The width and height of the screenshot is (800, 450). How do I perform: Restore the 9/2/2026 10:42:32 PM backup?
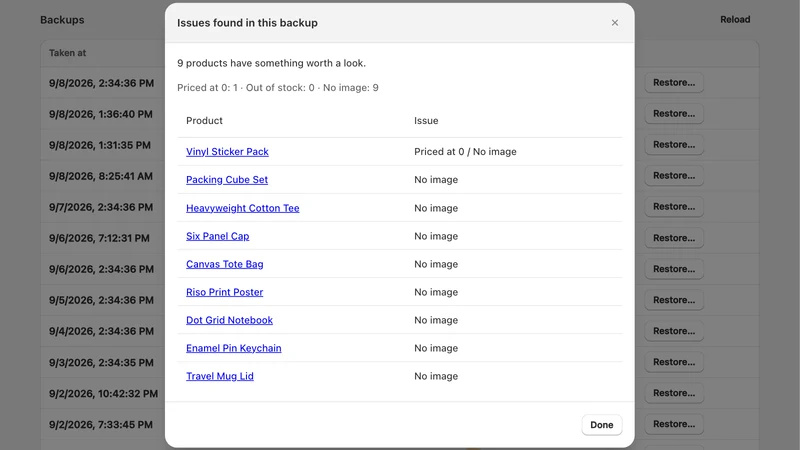coord(674,393)
